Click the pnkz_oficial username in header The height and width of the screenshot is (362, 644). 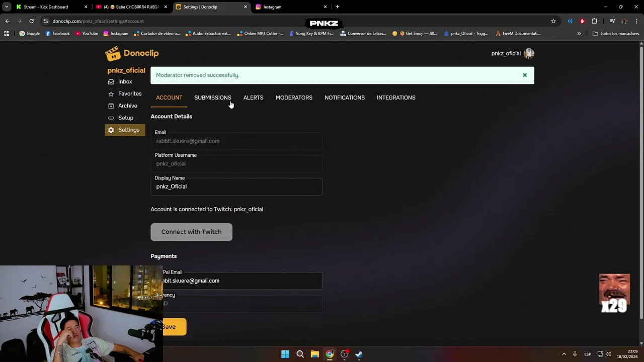(x=506, y=53)
